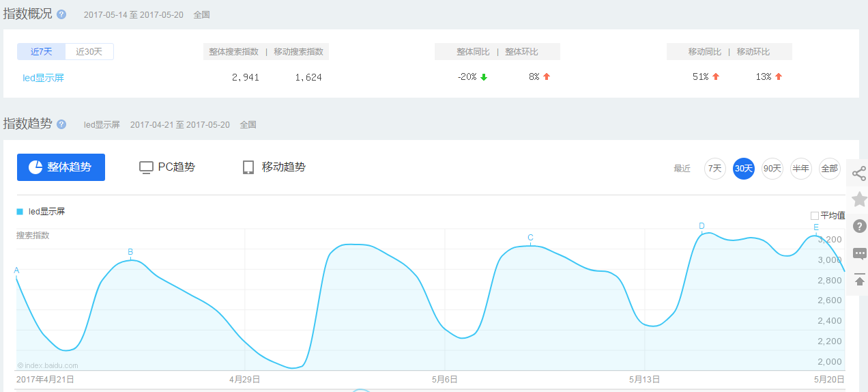Toggle the 平均值 checkbox
The image size is (868, 392).
814,216
